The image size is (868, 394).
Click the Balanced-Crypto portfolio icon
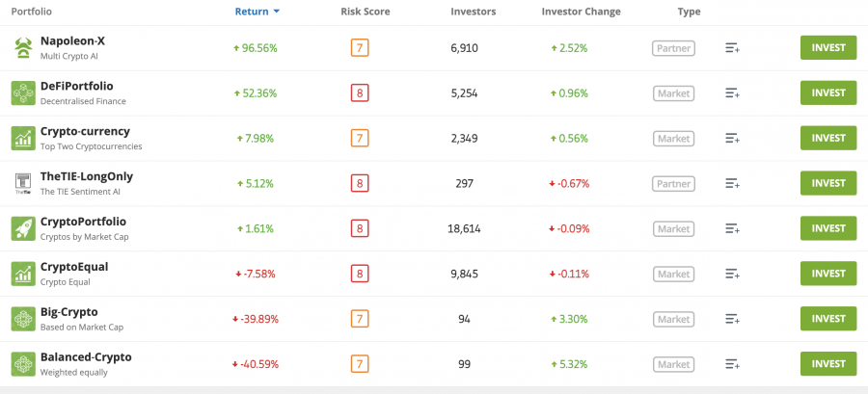pos(23,364)
